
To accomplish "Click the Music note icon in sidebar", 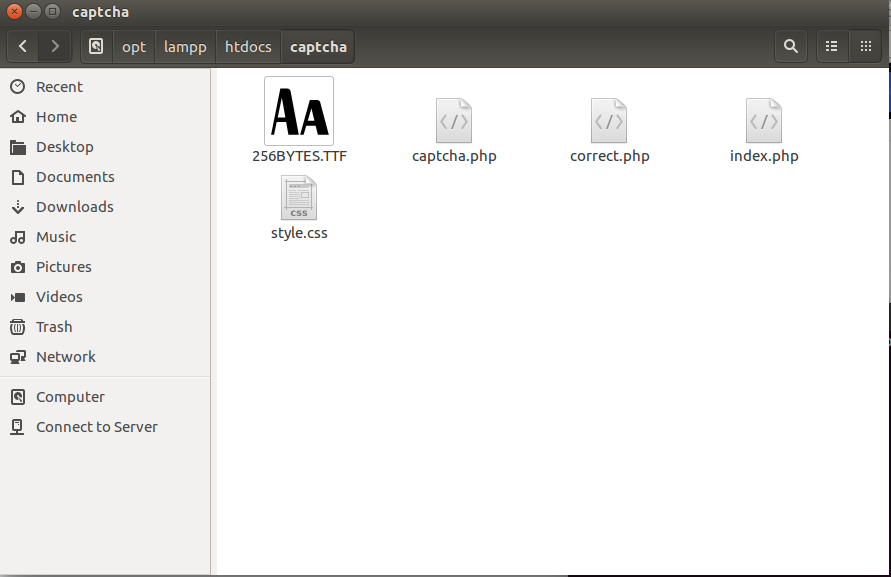I will click(x=18, y=237).
